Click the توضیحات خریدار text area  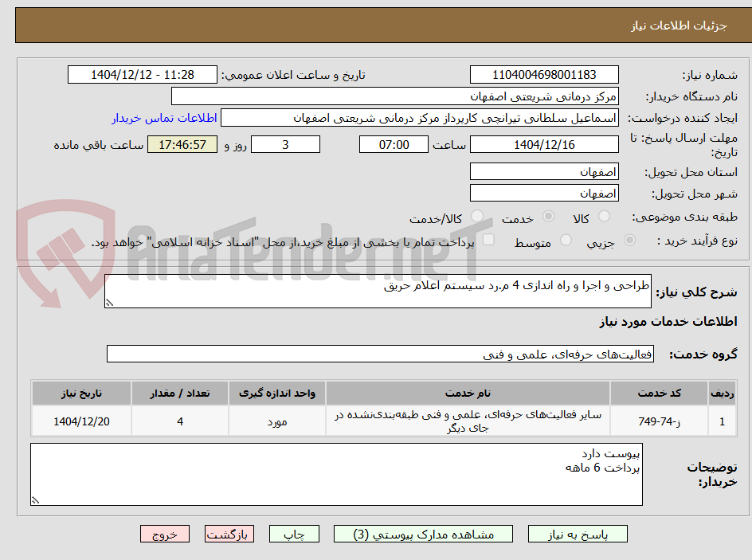(x=336, y=474)
